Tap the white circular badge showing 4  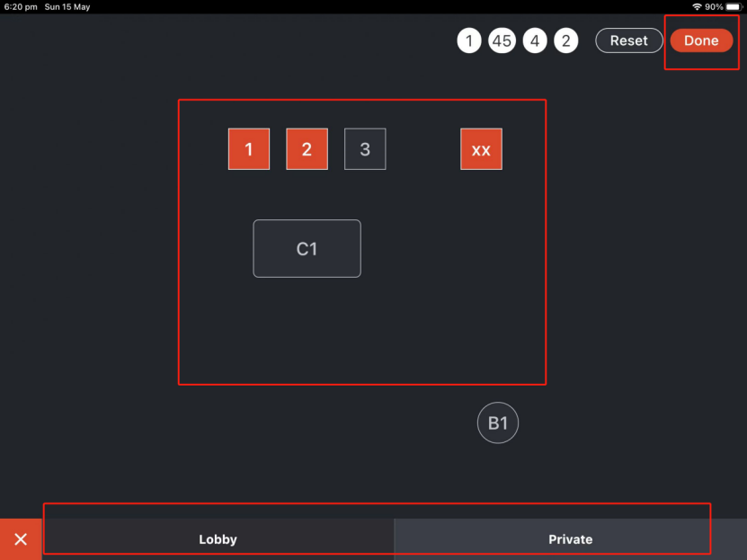click(x=535, y=40)
